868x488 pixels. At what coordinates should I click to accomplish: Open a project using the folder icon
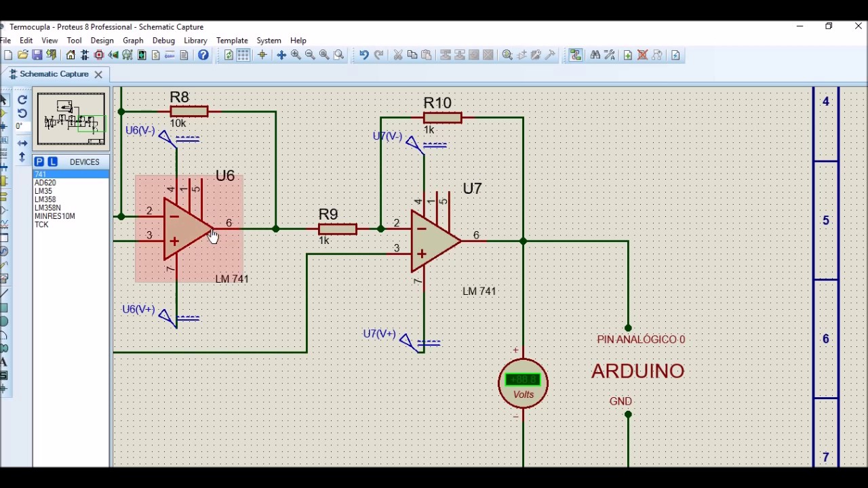[22, 55]
